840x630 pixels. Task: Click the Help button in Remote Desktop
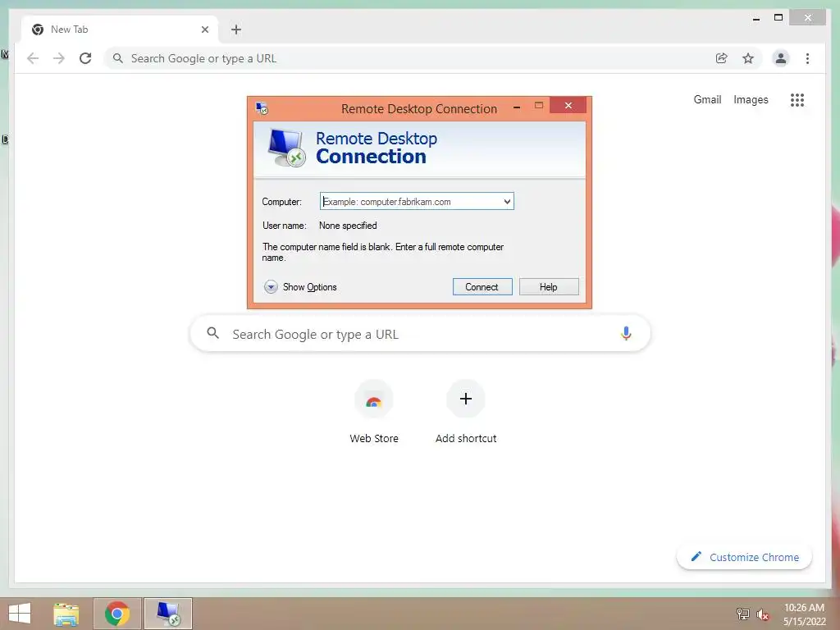point(549,286)
